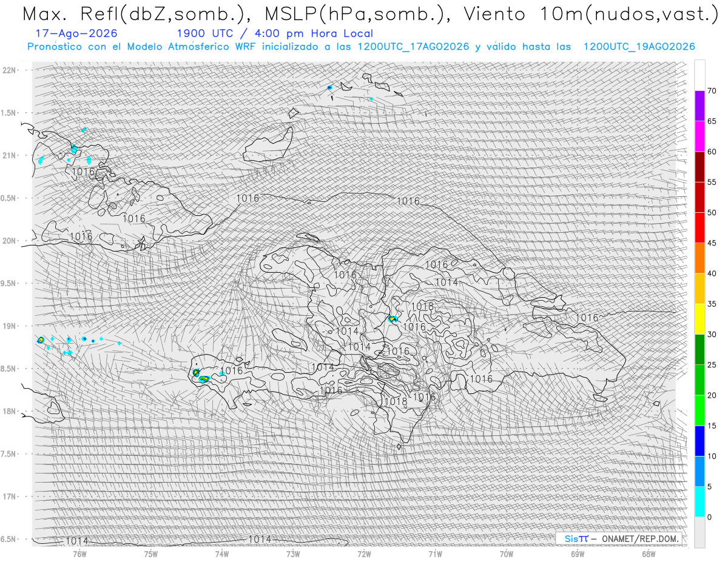Click colorbar value '70'
Image resolution: width=728 pixels, height=562 pixels.
pos(712,91)
